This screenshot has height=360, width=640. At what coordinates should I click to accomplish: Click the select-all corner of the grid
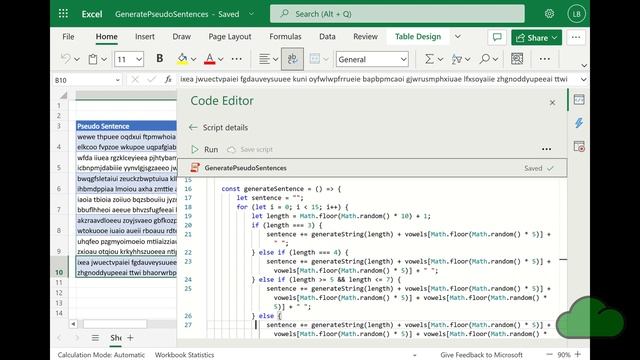[63, 96]
